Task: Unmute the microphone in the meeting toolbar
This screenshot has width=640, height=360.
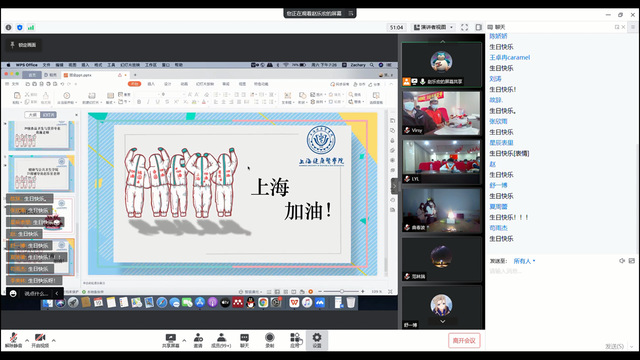Action: pyautogui.click(x=13, y=340)
